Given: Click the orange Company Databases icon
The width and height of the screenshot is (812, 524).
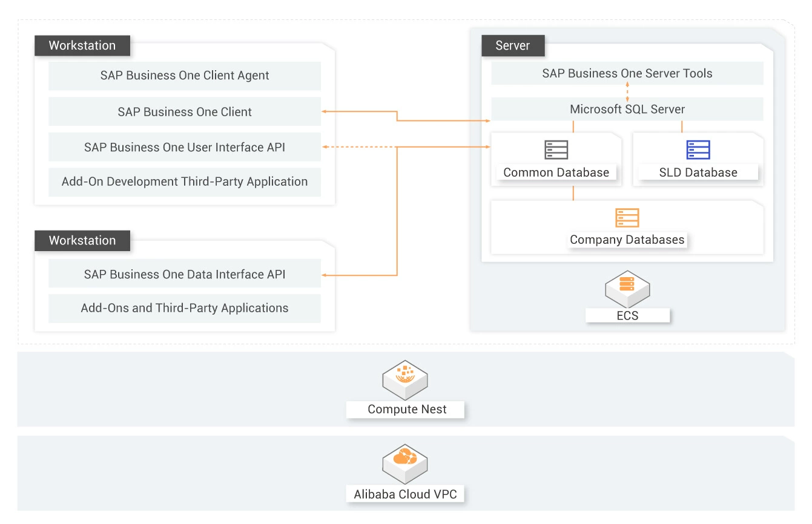Looking at the screenshot, I should (627, 217).
